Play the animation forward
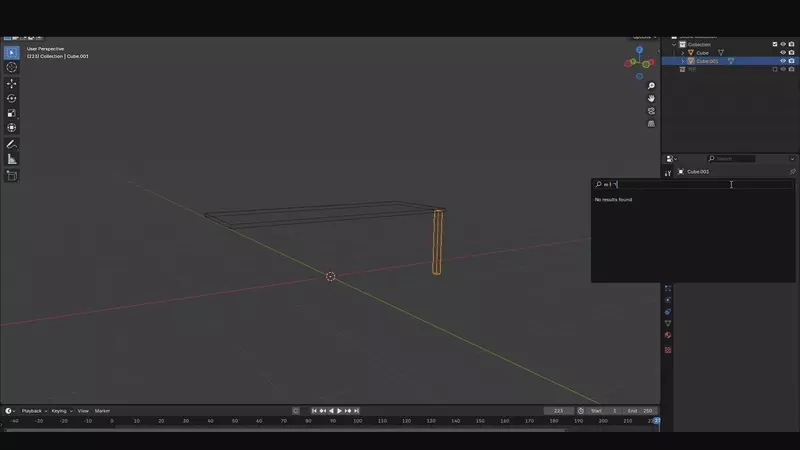Screen dimensions: 800x450 point(339,411)
